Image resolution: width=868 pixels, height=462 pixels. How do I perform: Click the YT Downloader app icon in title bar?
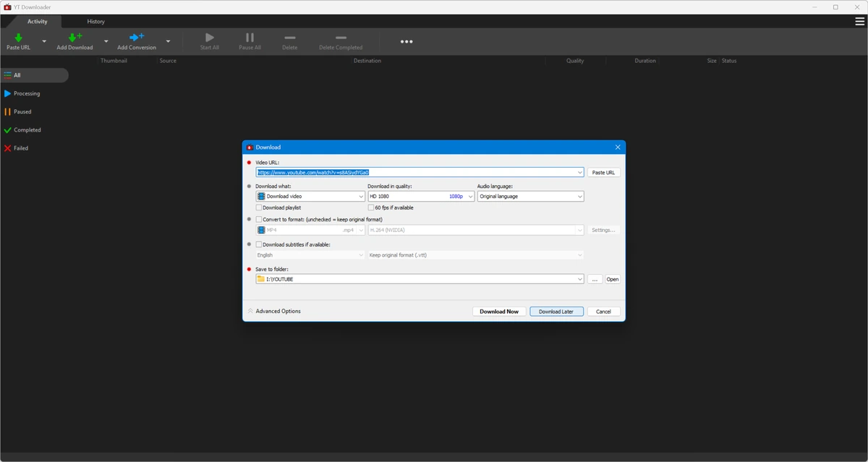pyautogui.click(x=7, y=7)
